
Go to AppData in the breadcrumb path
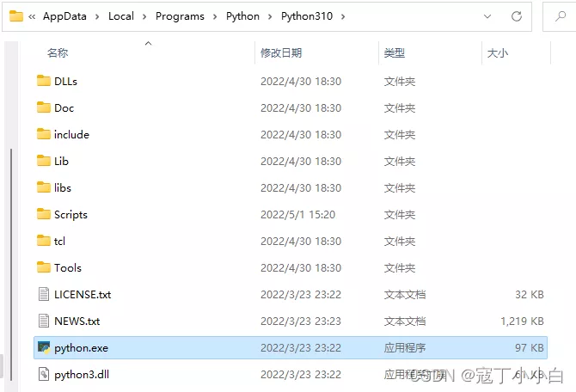[64, 16]
